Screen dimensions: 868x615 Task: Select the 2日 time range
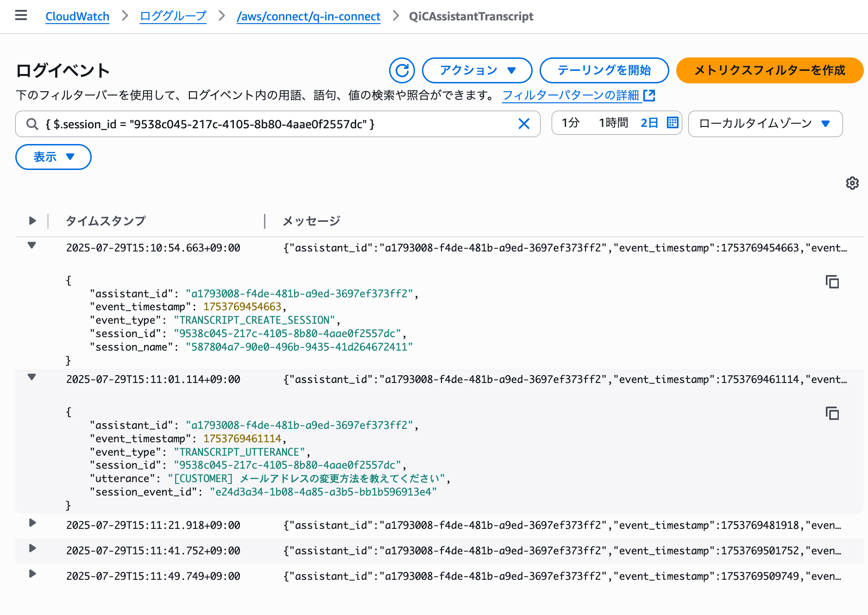pyautogui.click(x=649, y=123)
